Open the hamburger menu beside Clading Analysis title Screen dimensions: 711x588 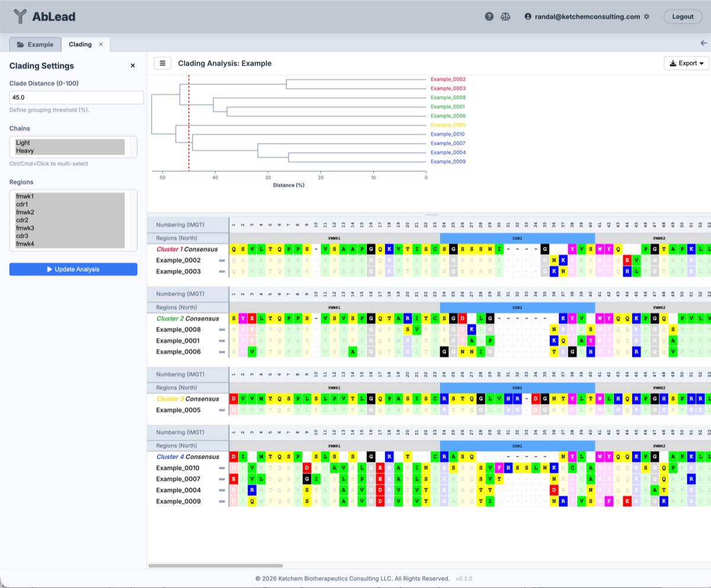coord(162,63)
